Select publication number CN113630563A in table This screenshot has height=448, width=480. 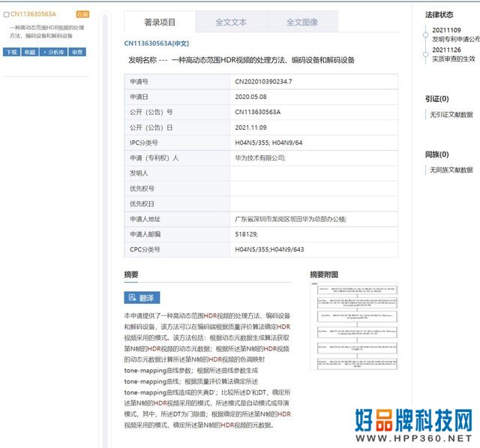[258, 112]
